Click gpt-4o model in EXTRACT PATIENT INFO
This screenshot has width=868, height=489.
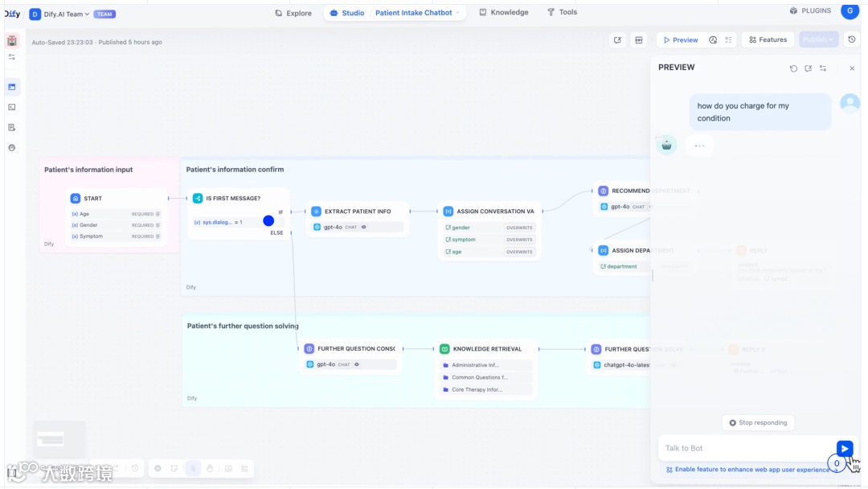pos(358,227)
